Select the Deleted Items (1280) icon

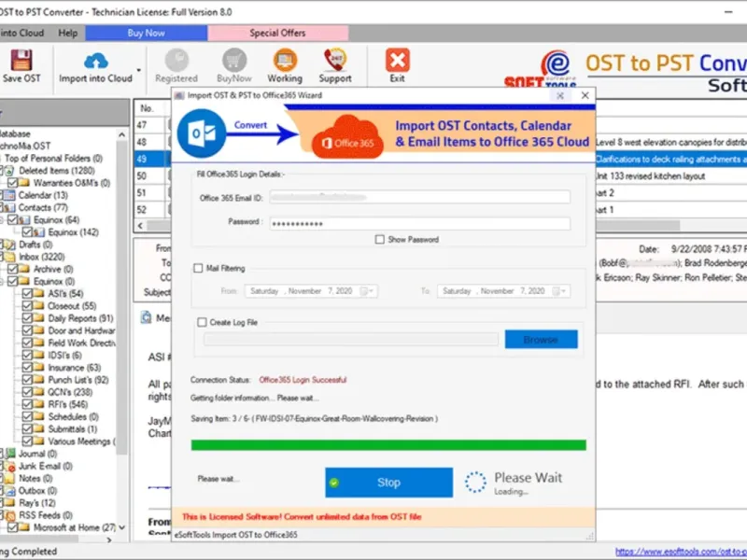point(9,171)
